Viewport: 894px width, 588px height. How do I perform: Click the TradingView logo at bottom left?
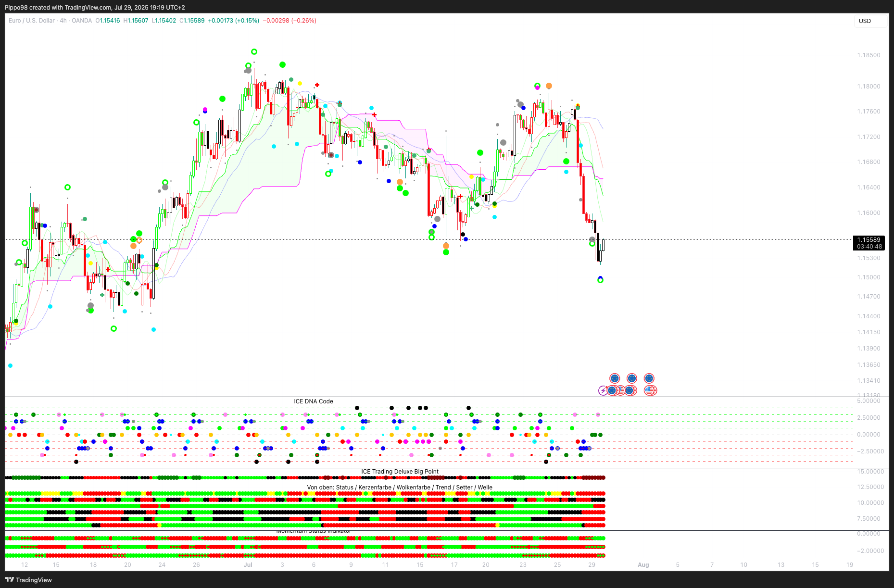tap(28, 580)
